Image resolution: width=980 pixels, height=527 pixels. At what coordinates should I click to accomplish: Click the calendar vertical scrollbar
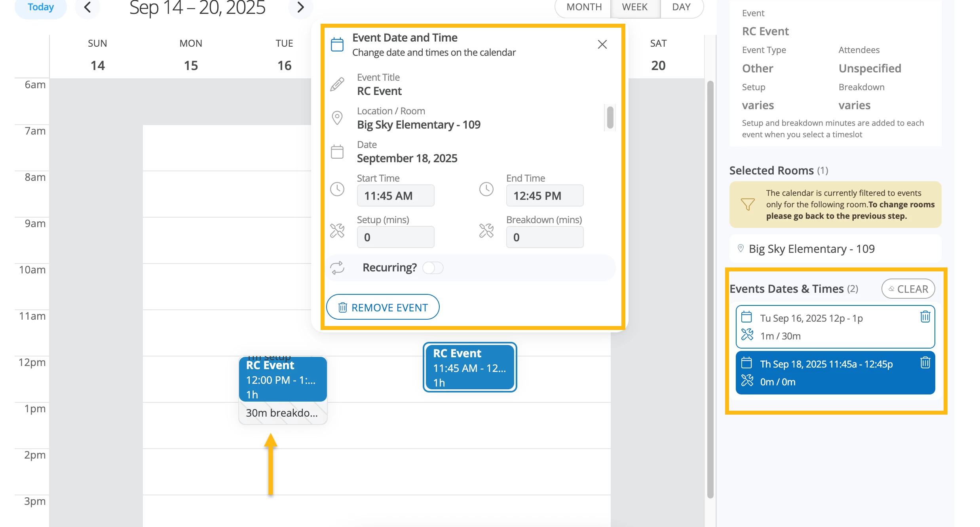click(x=710, y=289)
